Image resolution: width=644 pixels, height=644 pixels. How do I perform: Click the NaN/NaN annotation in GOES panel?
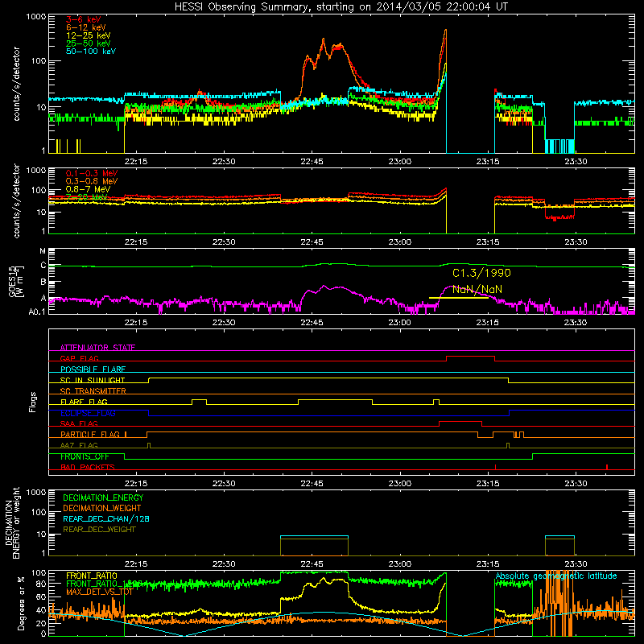pos(477,290)
